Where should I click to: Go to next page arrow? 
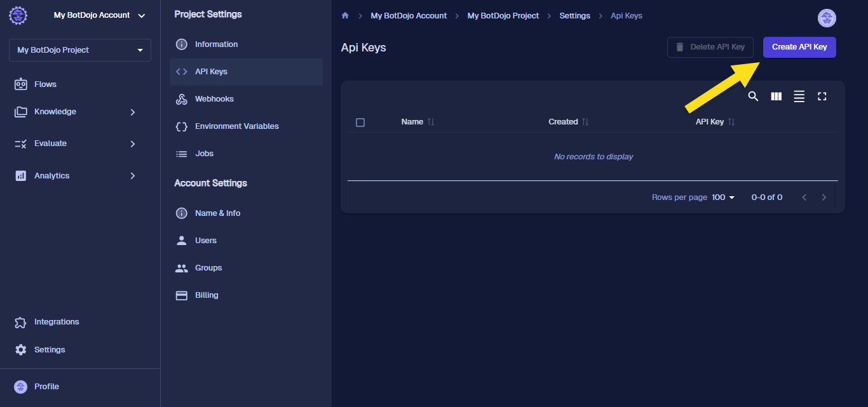pos(824,197)
